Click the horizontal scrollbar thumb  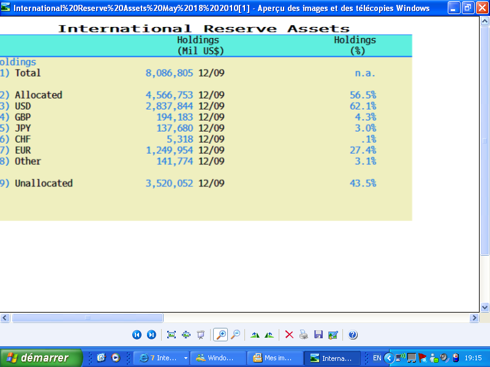coord(88,318)
